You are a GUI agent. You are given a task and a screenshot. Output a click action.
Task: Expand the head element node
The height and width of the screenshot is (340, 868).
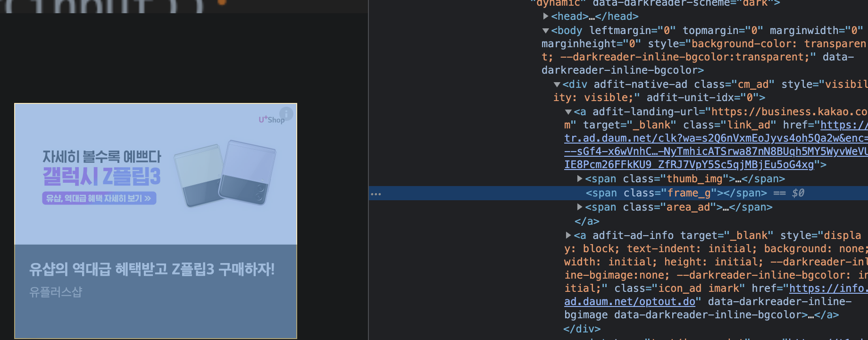546,16
